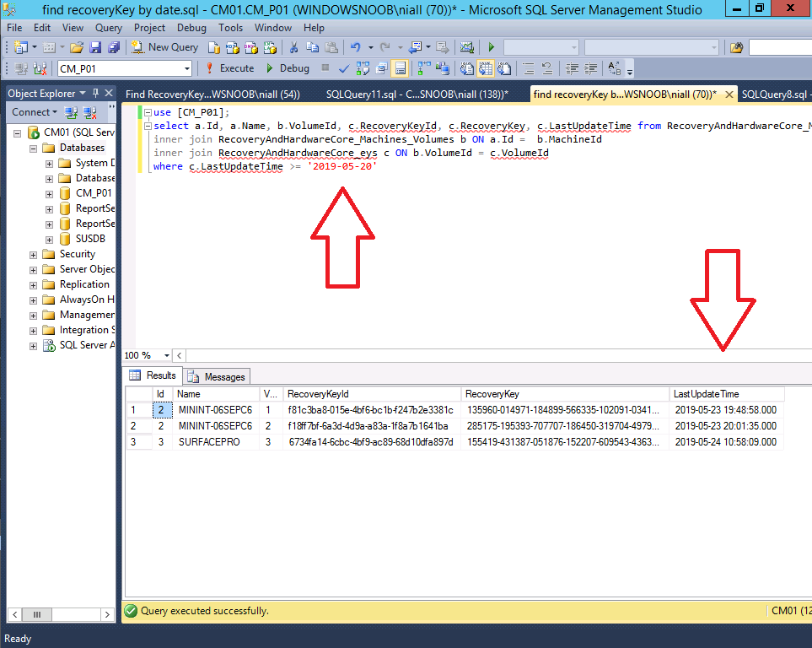
Task: Open Query Options from the SQL toolbar
Action: 382,68
